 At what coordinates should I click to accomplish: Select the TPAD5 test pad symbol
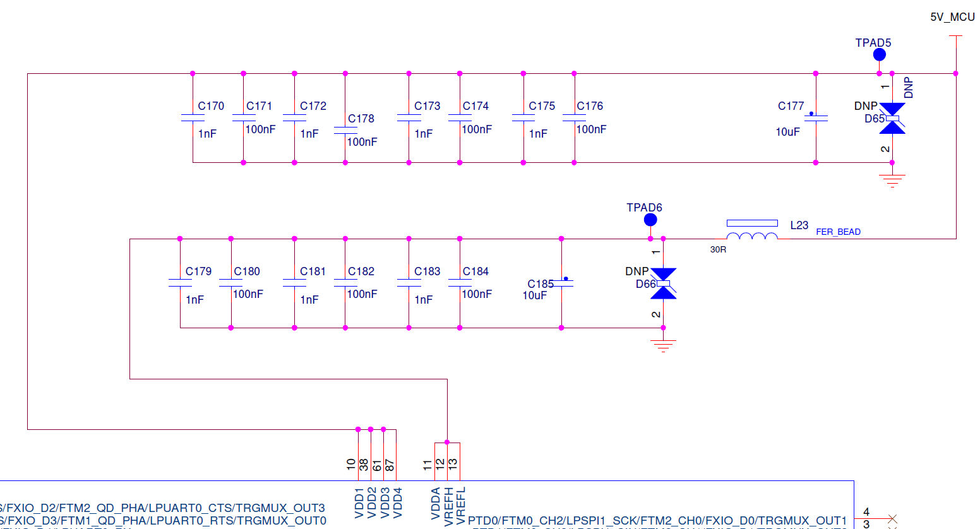click(879, 55)
